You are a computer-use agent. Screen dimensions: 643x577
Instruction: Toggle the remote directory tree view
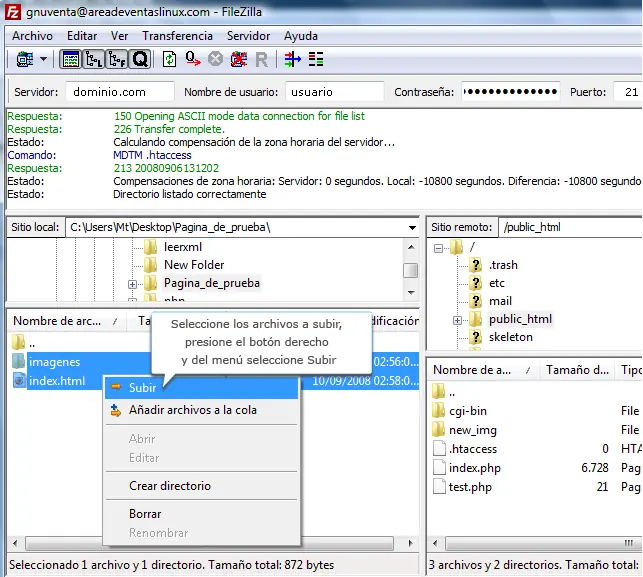pyautogui.click(x=116, y=60)
